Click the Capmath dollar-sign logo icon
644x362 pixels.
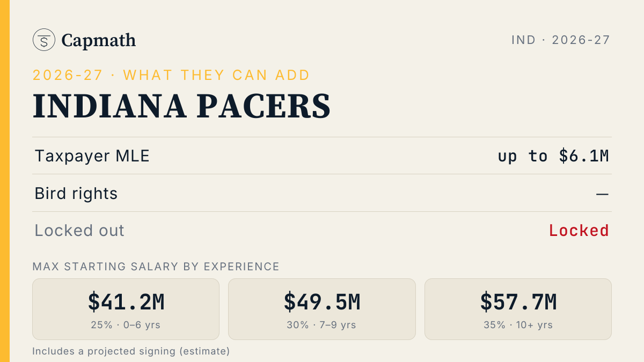point(44,40)
